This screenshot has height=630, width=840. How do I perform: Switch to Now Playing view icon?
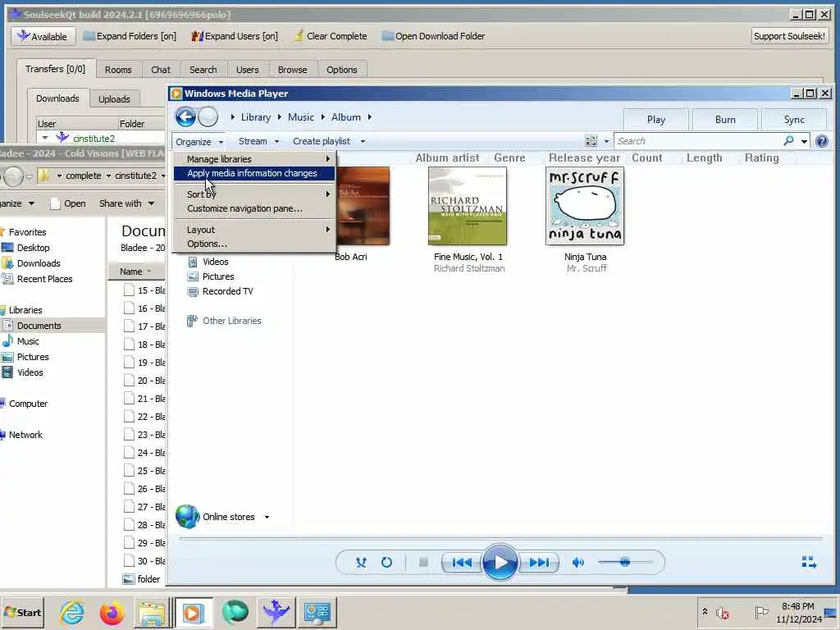pos(809,562)
